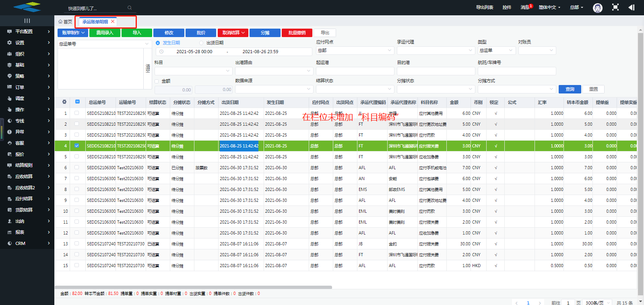Open the 总运单号 selector dropdown
The image size is (644, 305).
click(x=104, y=44)
